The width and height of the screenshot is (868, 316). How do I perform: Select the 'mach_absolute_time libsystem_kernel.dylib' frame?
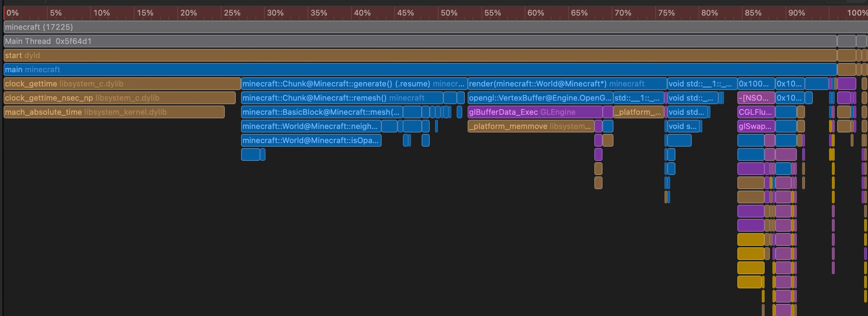[114, 112]
